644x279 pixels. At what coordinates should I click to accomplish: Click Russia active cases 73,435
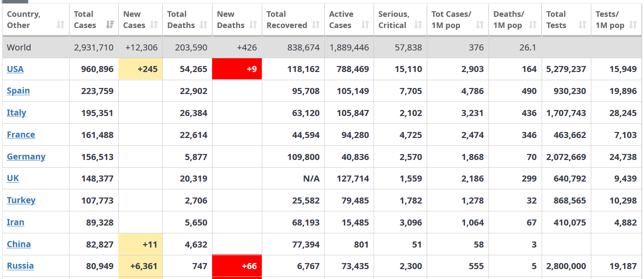coord(355,266)
